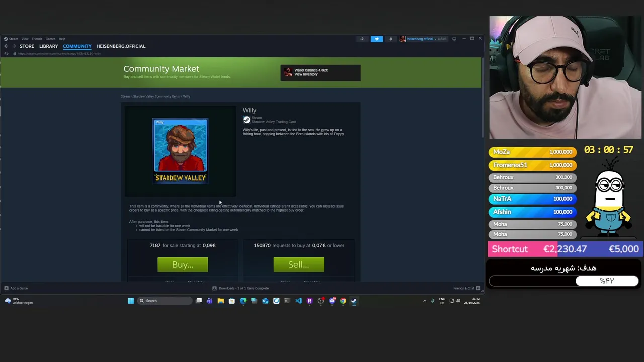
Task: Click the Steam VR/Big Picture monitor icon
Action: pos(454,39)
